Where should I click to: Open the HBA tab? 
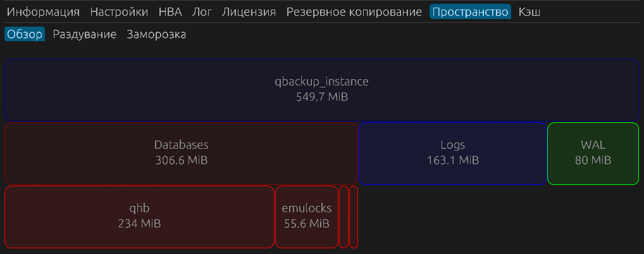tap(170, 12)
